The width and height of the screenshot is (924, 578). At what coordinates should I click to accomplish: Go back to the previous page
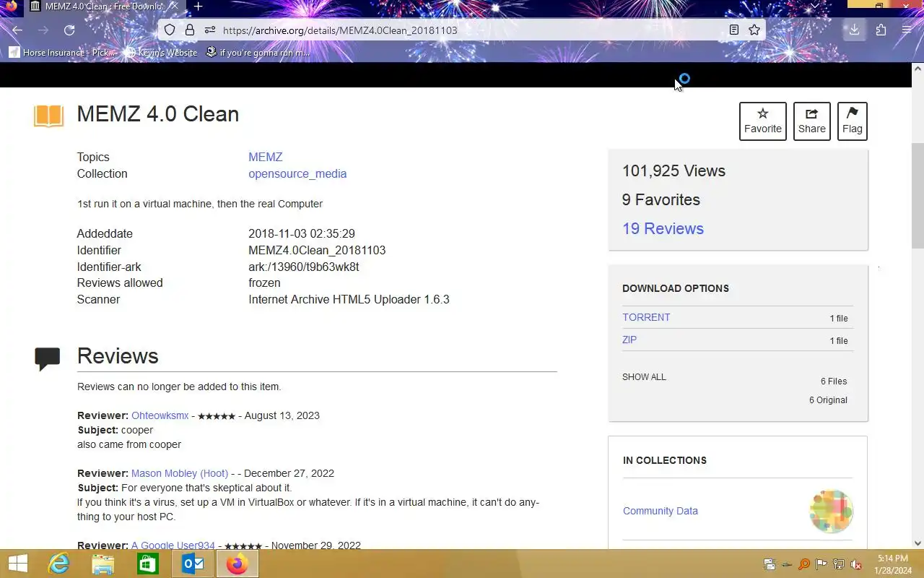point(17,30)
